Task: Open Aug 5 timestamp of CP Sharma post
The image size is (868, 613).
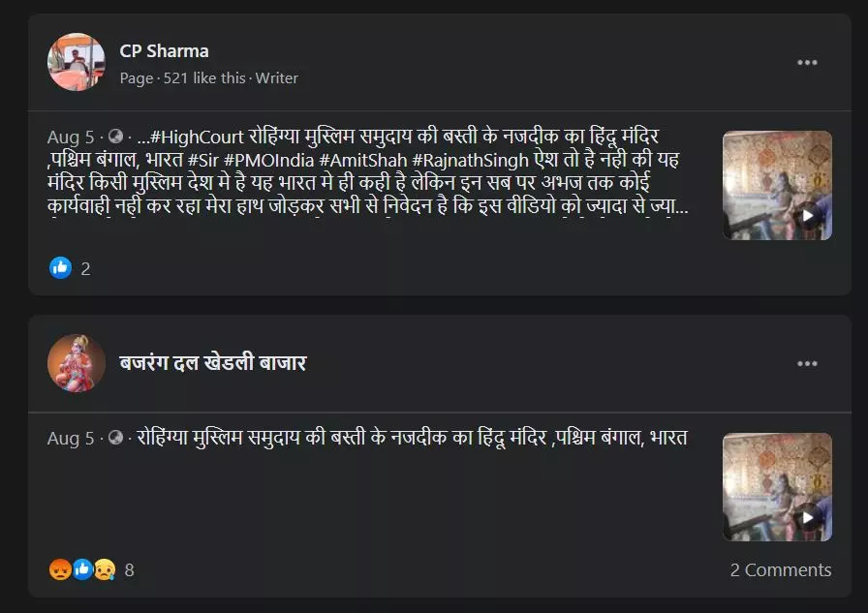Action: (71, 137)
